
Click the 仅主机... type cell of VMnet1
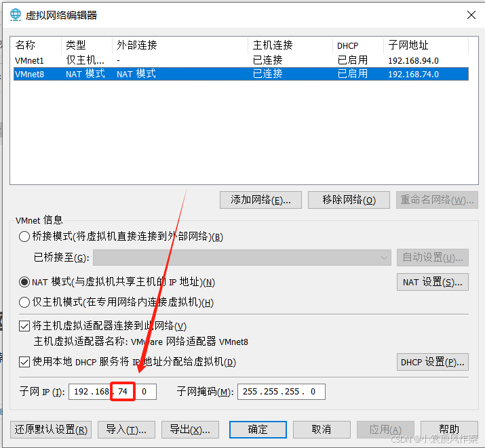(x=85, y=60)
